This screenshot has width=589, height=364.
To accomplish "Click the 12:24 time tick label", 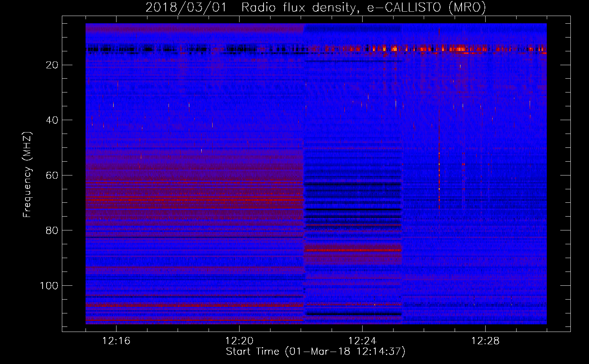I will [x=362, y=341].
